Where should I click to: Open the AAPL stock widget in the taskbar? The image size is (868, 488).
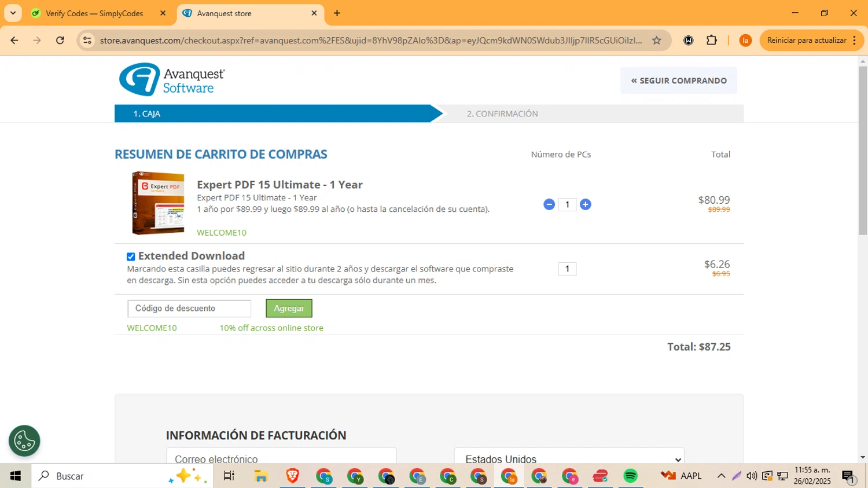[681, 476]
